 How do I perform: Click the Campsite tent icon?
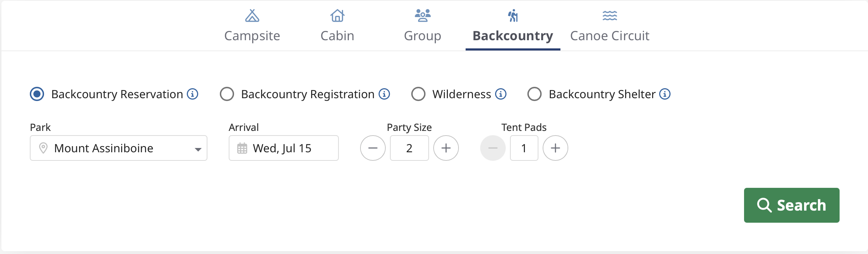[x=252, y=16]
